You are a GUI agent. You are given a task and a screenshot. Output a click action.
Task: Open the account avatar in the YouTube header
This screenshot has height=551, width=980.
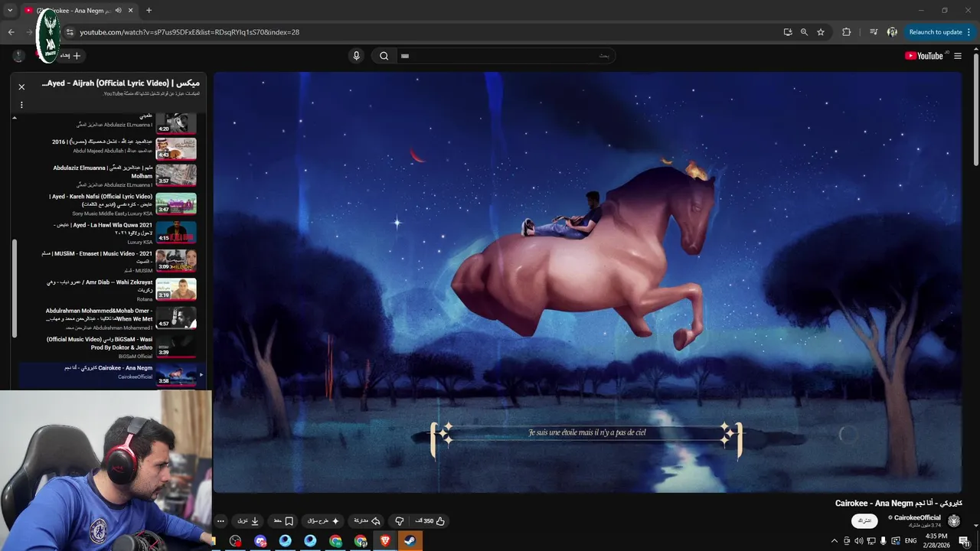point(19,56)
